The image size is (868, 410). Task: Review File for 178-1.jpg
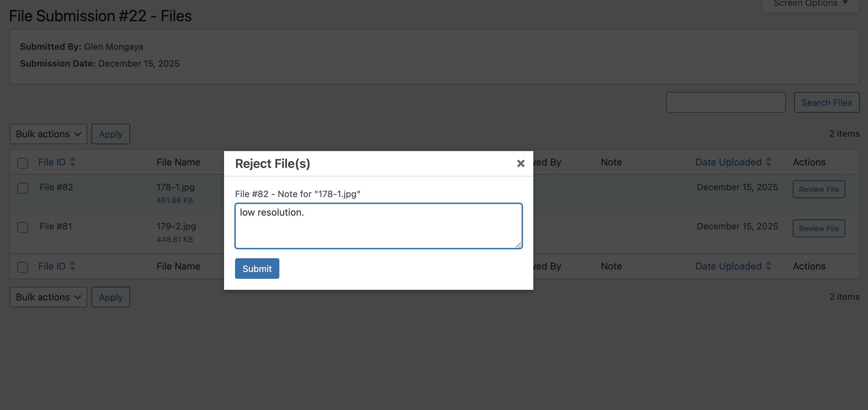(x=818, y=189)
